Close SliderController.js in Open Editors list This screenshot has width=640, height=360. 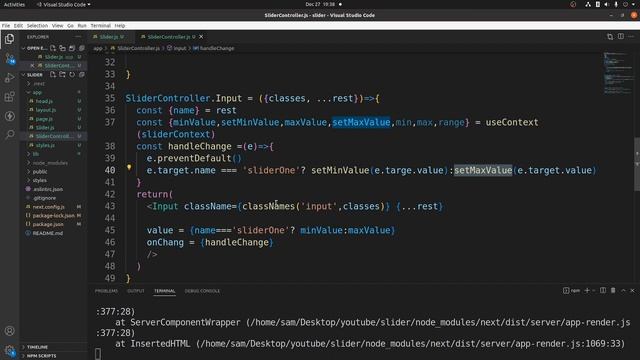click(32, 65)
